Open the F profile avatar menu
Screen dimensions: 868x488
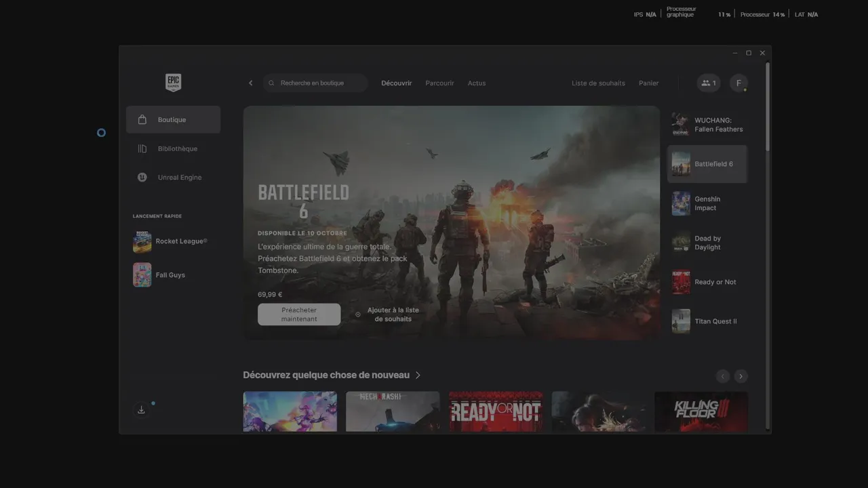[738, 83]
